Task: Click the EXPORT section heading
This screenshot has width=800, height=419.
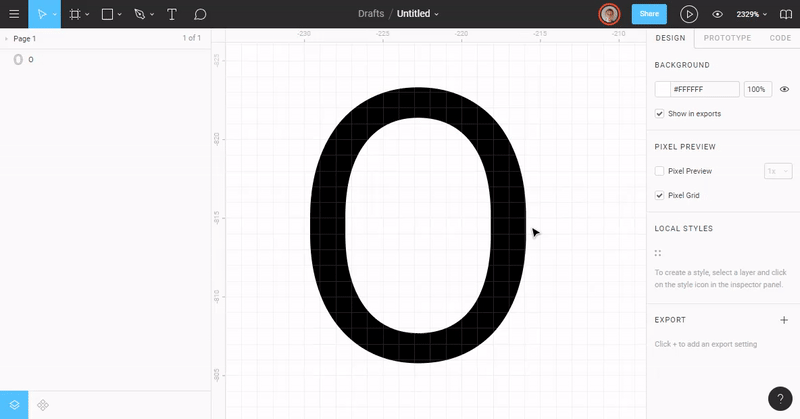Action: tap(670, 320)
